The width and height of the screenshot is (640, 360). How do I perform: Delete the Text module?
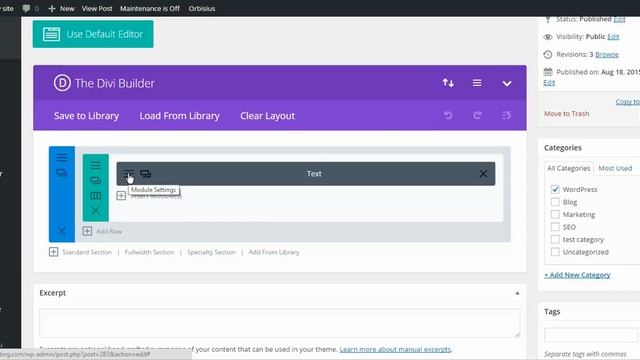[483, 174]
